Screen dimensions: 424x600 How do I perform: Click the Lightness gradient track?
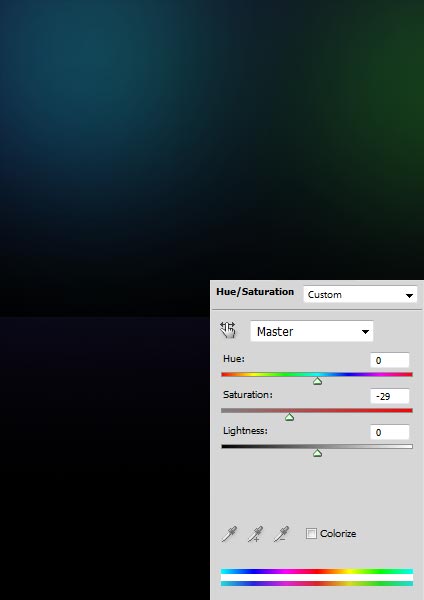pyautogui.click(x=317, y=446)
